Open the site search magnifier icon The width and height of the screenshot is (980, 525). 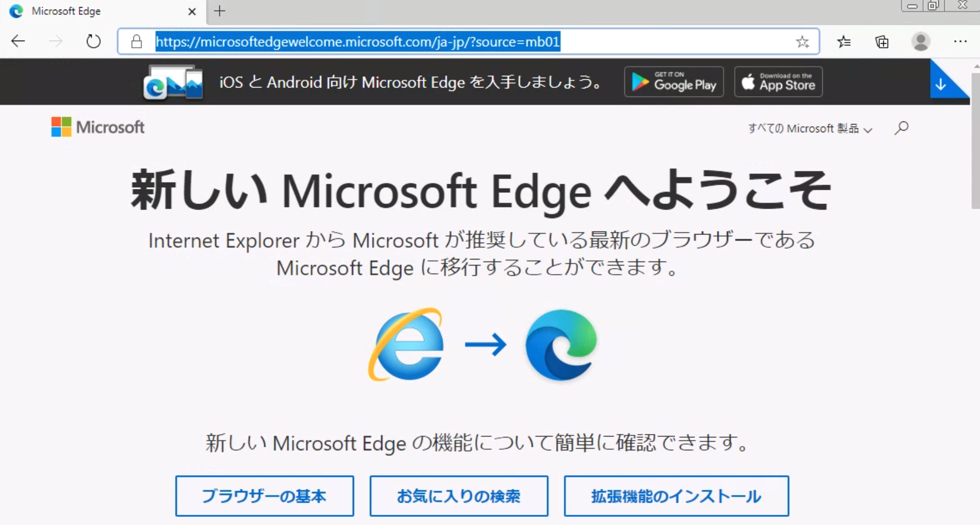[902, 128]
